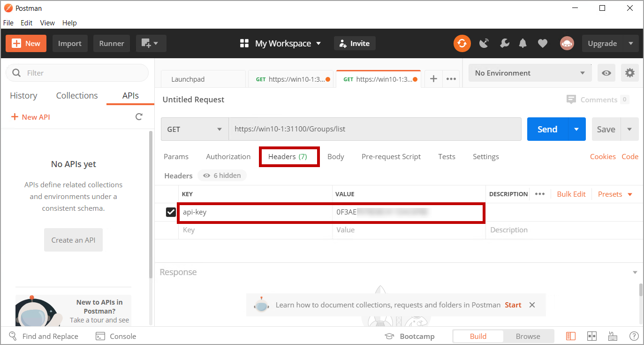The image size is (644, 345).
Task: Expand the No Environment dropdown
Action: (x=530, y=73)
